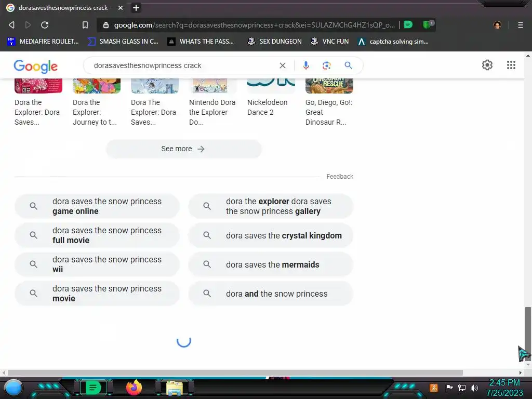Image resolution: width=532 pixels, height=399 pixels.
Task: Open network status tray icon
Action: pyautogui.click(x=462, y=388)
